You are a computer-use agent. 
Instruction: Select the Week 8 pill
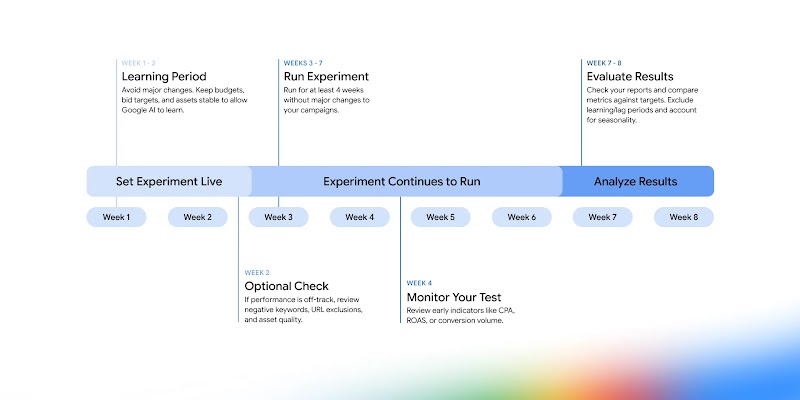tap(684, 217)
